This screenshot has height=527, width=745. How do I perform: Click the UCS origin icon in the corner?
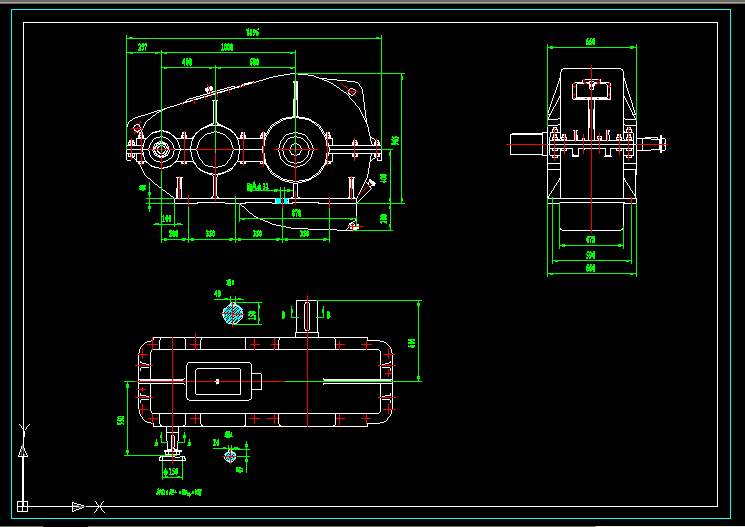[x=22, y=506]
